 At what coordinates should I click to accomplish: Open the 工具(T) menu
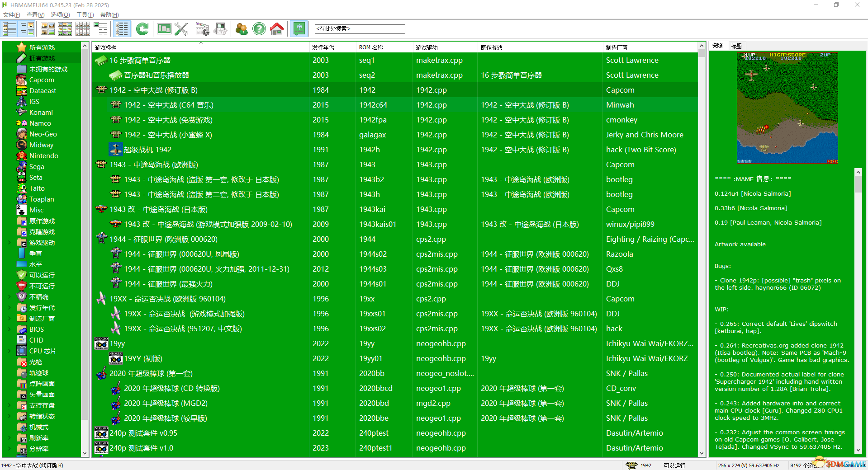tap(85, 15)
